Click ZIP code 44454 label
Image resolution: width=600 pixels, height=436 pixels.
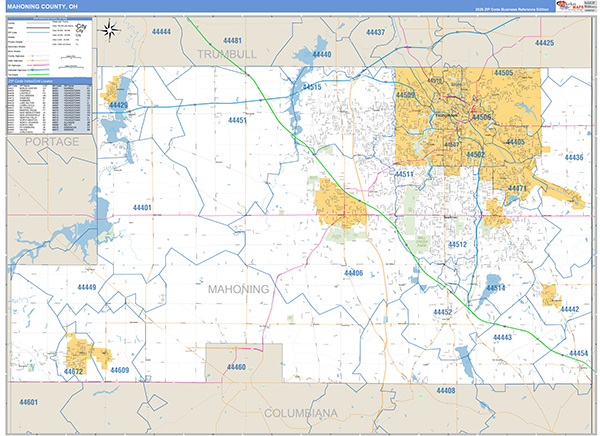pyautogui.click(x=579, y=353)
